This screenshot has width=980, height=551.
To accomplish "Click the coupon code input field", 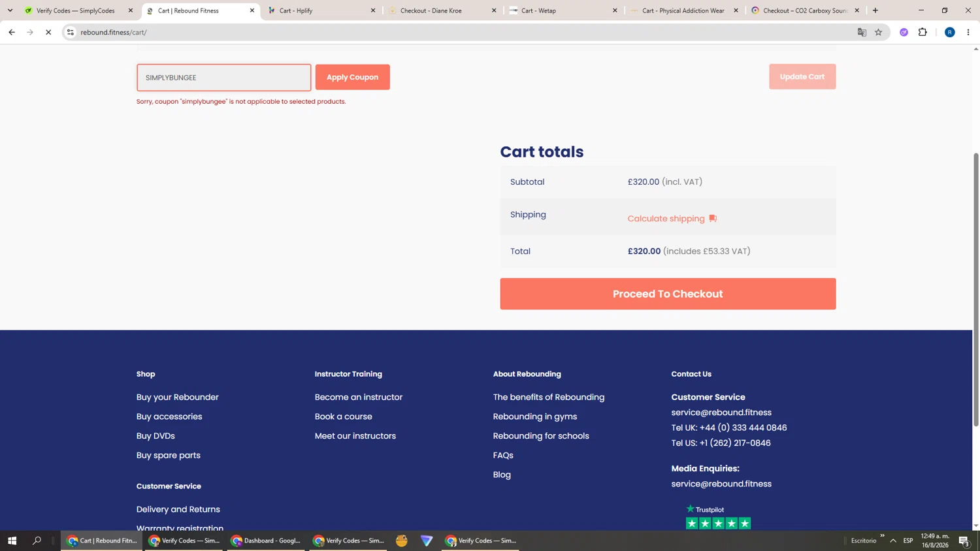I will 223,78.
